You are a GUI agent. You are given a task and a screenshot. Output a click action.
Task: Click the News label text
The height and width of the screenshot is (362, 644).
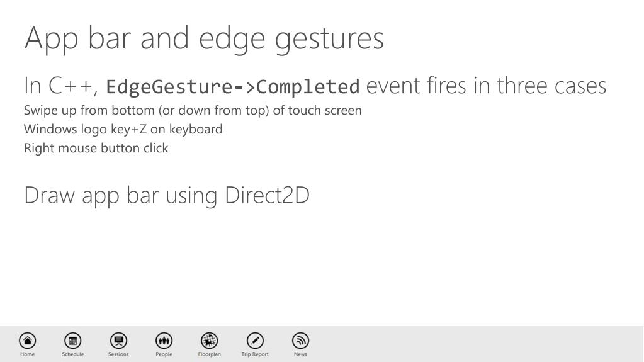301,354
